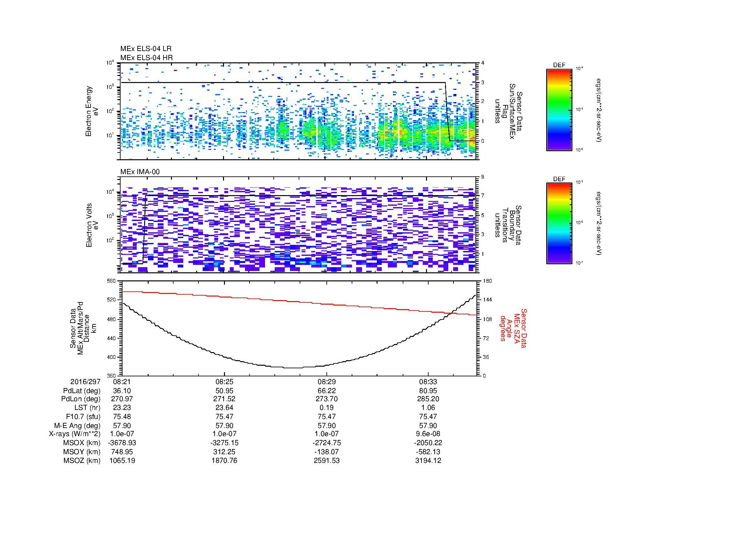
Task: Click MSOY value -138.07
Action: click(x=326, y=452)
